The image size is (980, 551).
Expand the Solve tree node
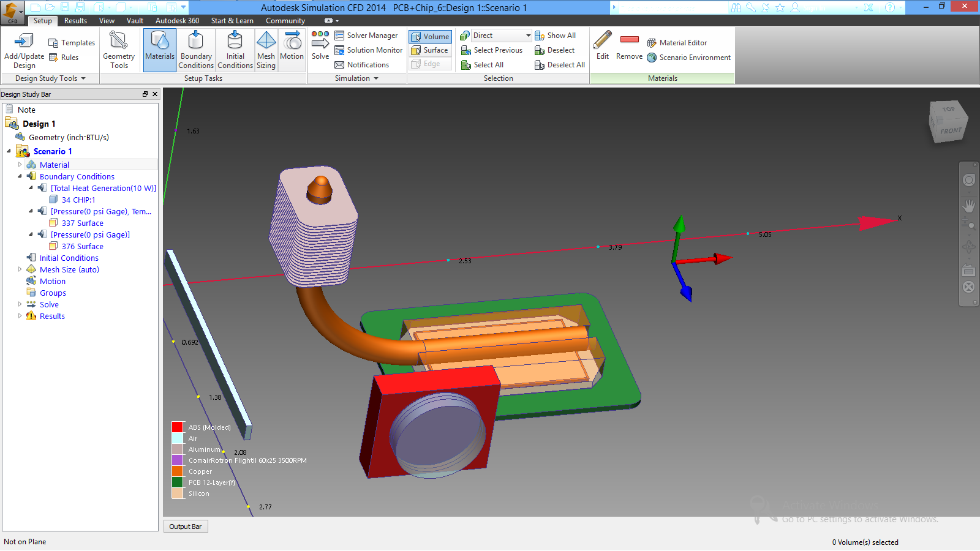point(20,304)
